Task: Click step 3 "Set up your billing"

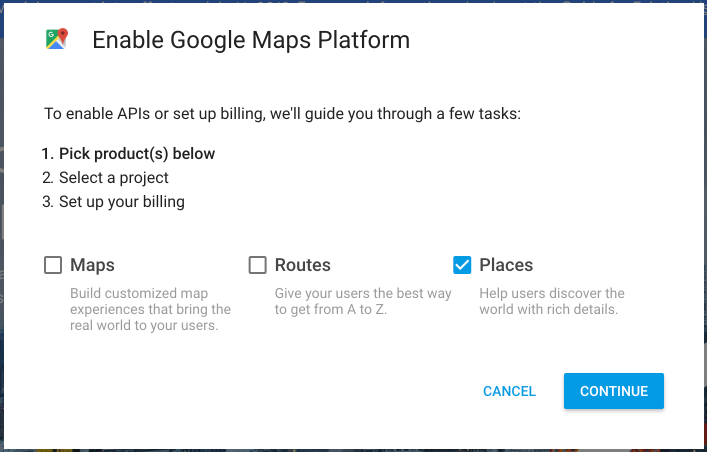Action: pyautogui.click(x=114, y=202)
